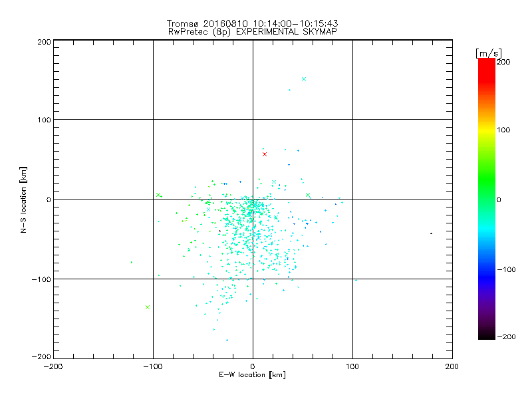Click the green X marker in the lower-left of the plot
Viewport: 532px width, 399px height.
(148, 307)
